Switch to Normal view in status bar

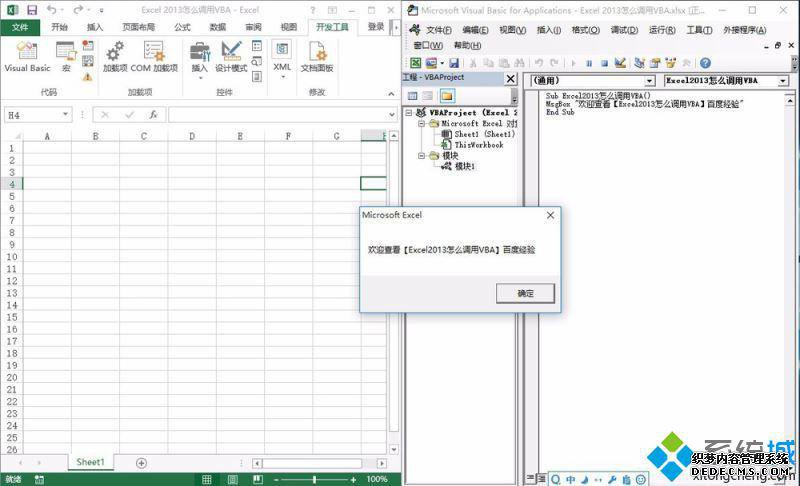(x=207, y=479)
